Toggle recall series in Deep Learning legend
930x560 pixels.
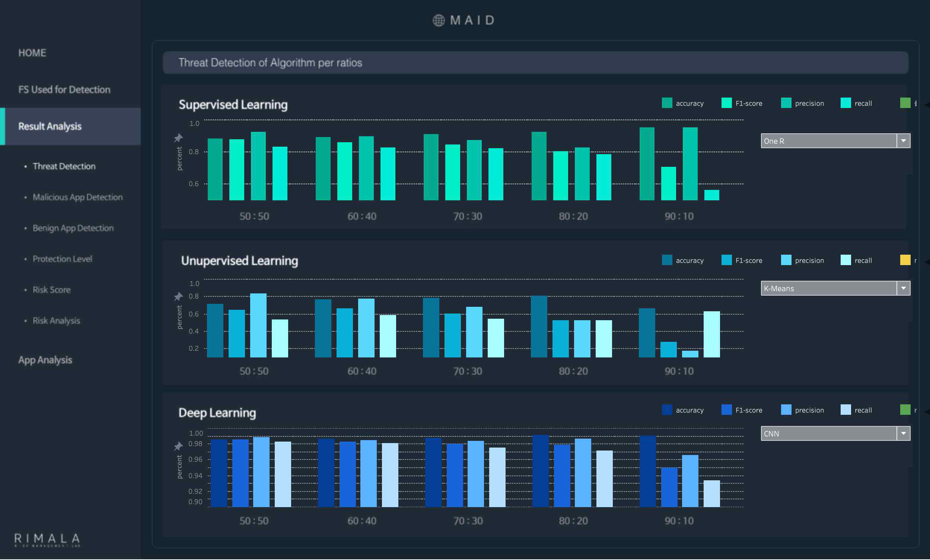click(856, 411)
